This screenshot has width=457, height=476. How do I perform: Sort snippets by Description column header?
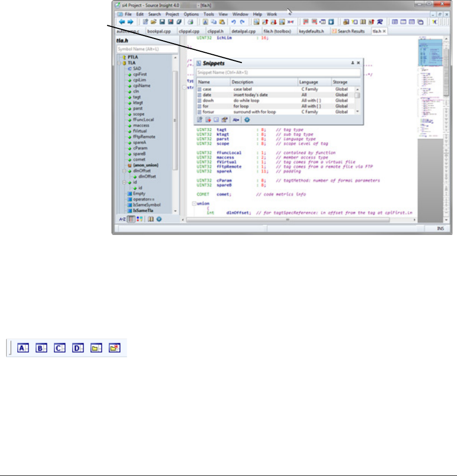(264, 82)
